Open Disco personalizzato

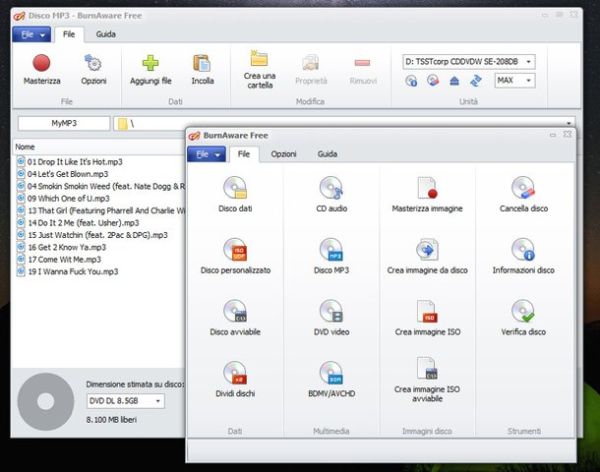(235, 256)
